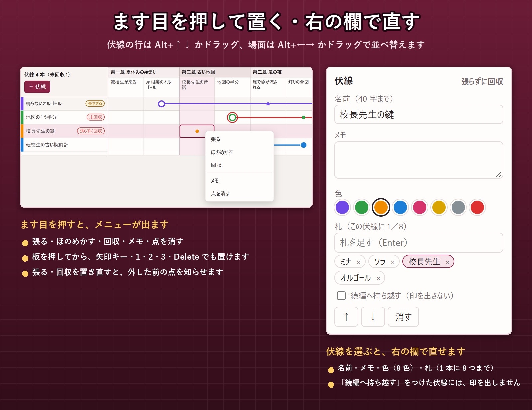Click the 札を足す (Enter) input field
The width and height of the screenshot is (532, 410).
tap(419, 243)
